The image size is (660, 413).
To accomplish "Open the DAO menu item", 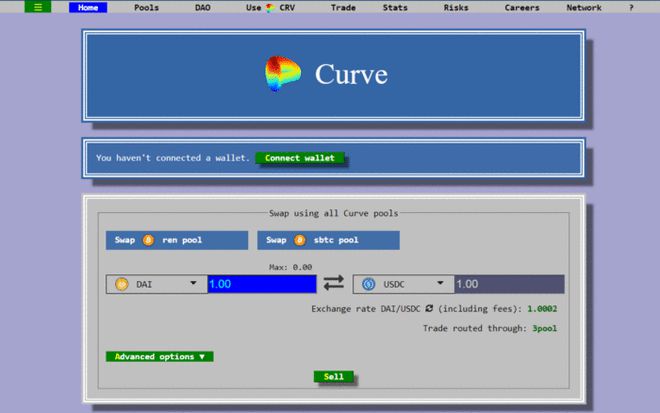I will pos(203,8).
